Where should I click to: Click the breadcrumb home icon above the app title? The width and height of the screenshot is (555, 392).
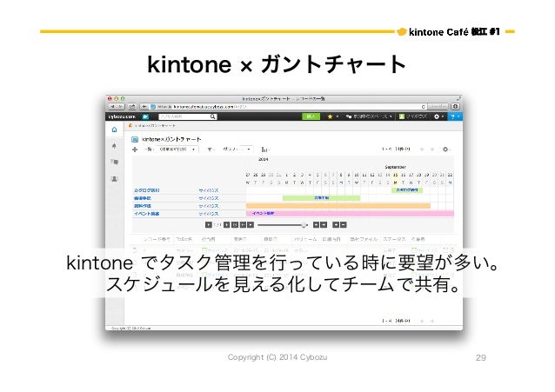(x=130, y=125)
